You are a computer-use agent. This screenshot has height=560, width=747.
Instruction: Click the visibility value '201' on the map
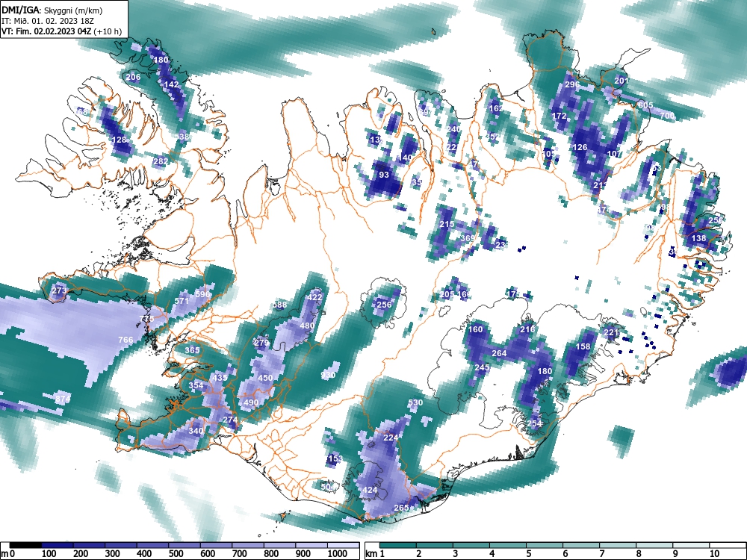(622, 81)
